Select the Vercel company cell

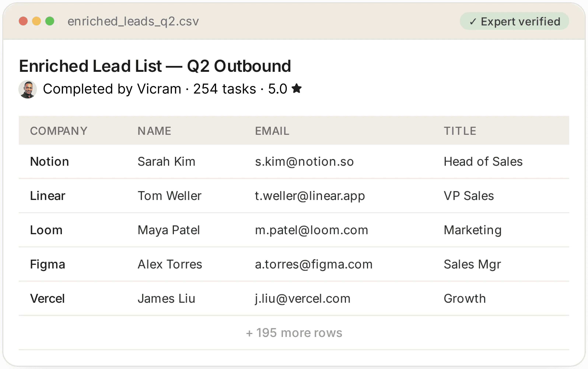(47, 298)
